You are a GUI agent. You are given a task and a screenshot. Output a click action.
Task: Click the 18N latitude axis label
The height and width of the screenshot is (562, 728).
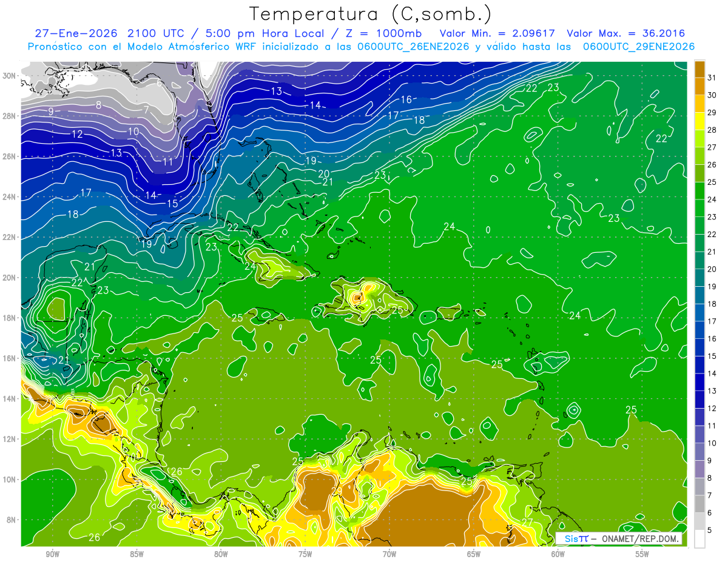tap(10, 318)
